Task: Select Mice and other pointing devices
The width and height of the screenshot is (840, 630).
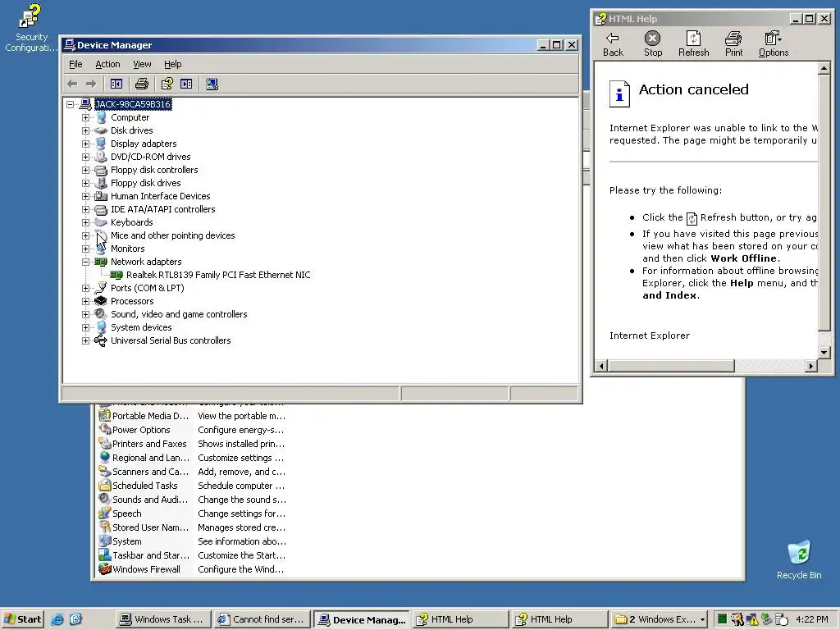Action: coord(172,235)
